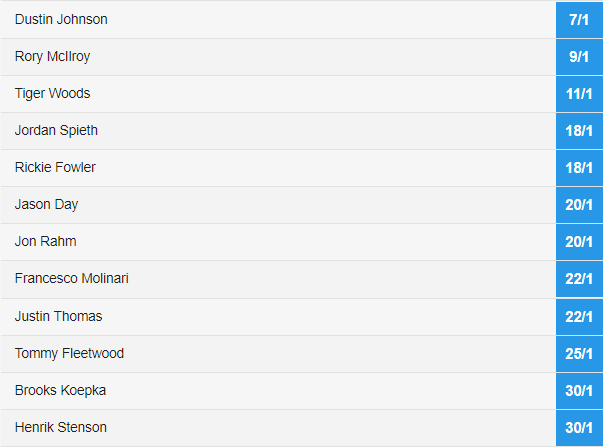Click Francesco Molinari's 22/1 odds button

(579, 279)
